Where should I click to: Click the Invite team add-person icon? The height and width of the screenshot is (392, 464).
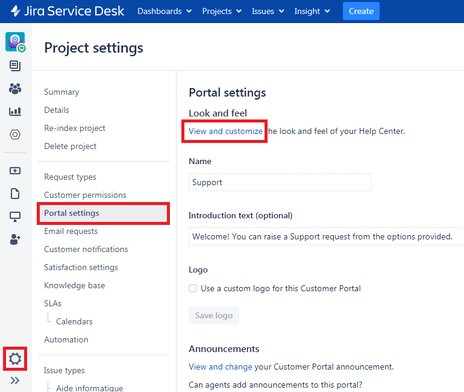(x=15, y=239)
